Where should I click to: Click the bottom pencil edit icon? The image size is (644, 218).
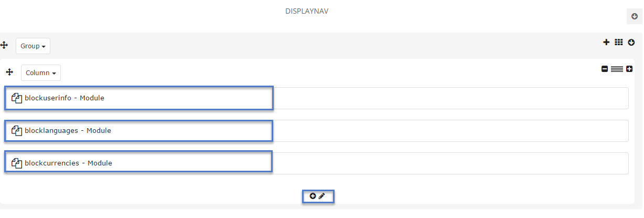[322, 196]
